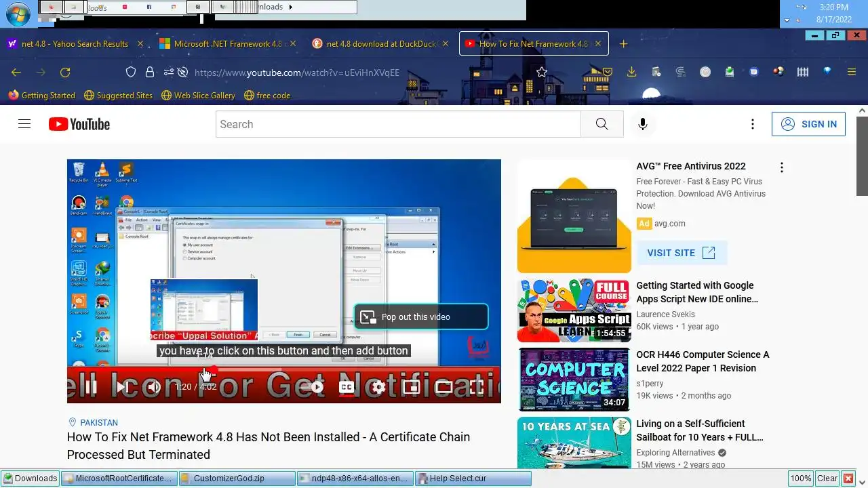The image size is (868, 488).
Task: Open the YouTube guide hamburger menu
Action: coord(24,124)
